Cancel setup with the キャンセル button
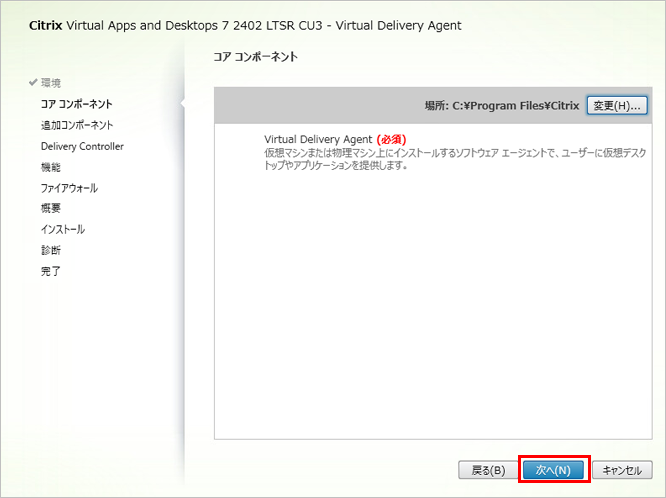Image resolution: width=666 pixels, height=498 pixels. coord(622,469)
